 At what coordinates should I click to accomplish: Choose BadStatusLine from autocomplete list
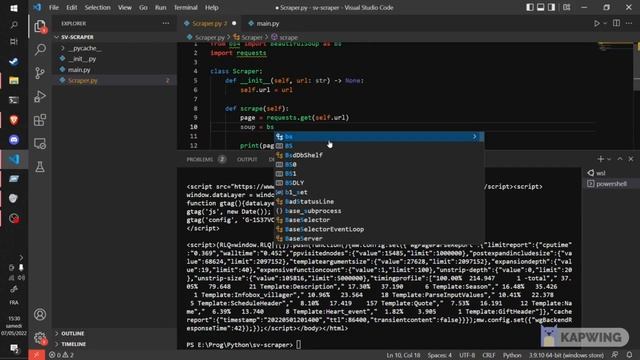(379, 202)
